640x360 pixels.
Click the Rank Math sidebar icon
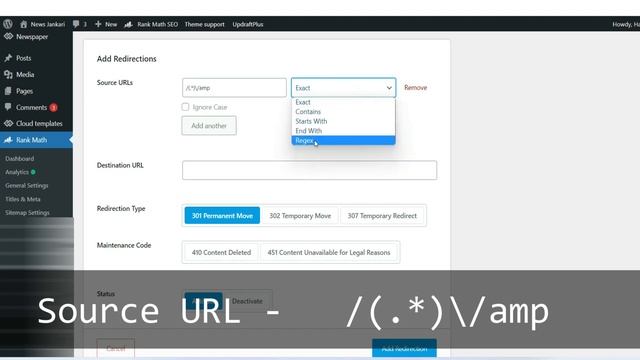click(x=8, y=140)
